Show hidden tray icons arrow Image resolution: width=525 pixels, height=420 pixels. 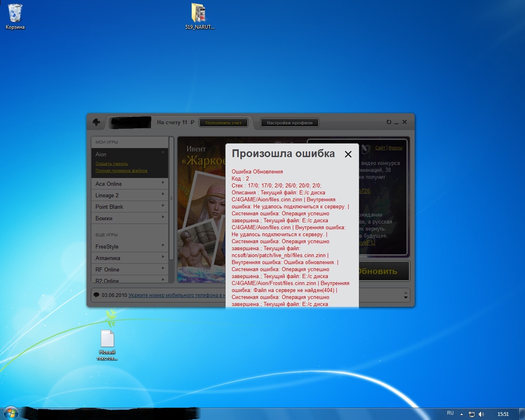(461, 414)
